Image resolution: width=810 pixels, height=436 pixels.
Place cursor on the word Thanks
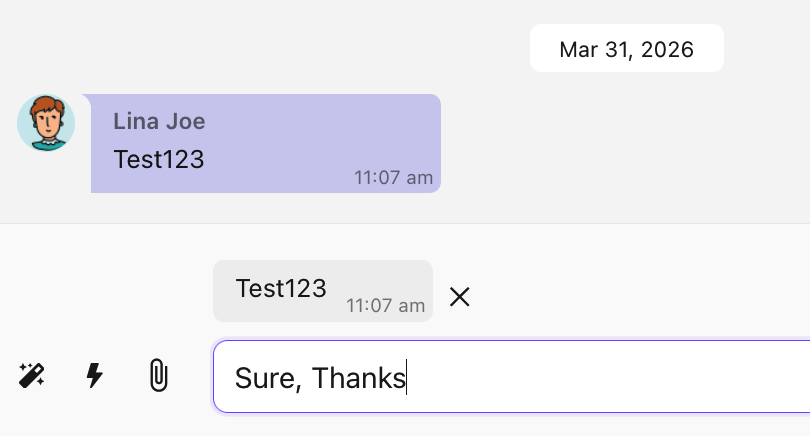pyautogui.click(x=358, y=378)
